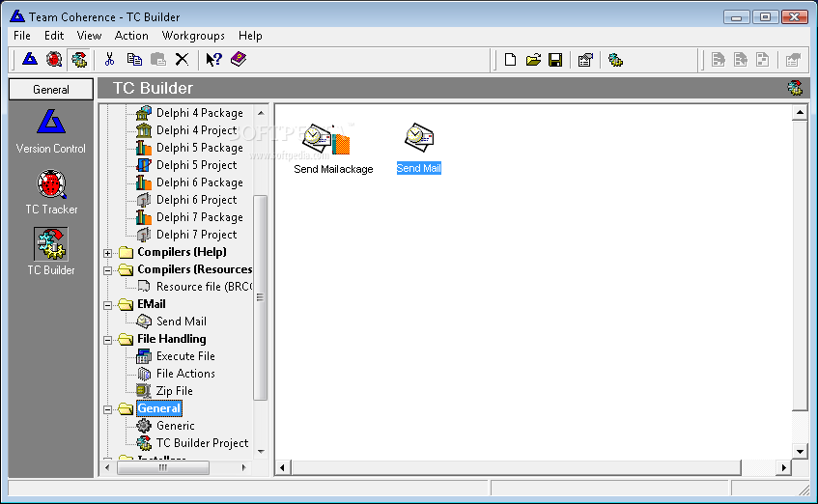The width and height of the screenshot is (818, 504).
Task: Collapse the General folder node
Action: tap(107, 409)
